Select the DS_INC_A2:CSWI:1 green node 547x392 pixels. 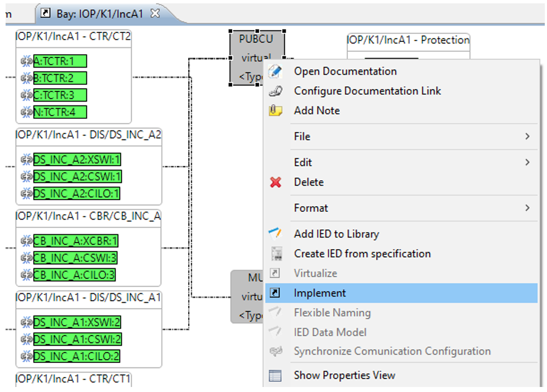pyautogui.click(x=77, y=177)
